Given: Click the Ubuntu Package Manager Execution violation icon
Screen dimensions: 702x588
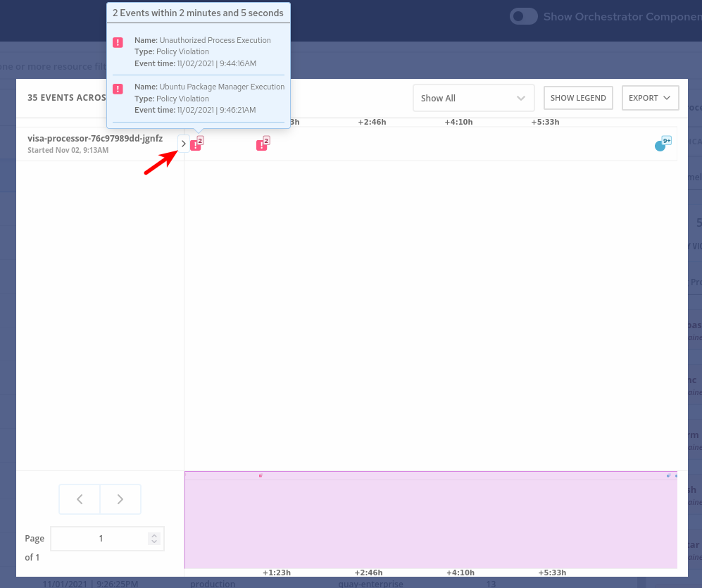Looking at the screenshot, I should (118, 89).
